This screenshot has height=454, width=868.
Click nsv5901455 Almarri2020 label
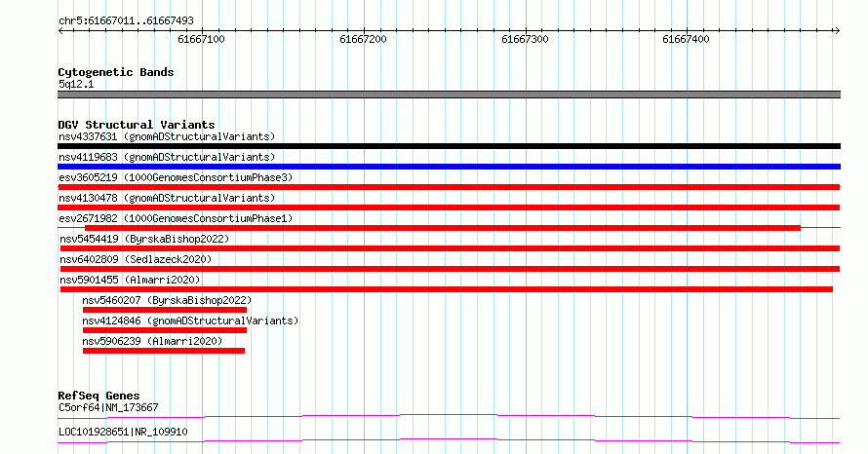pos(130,280)
